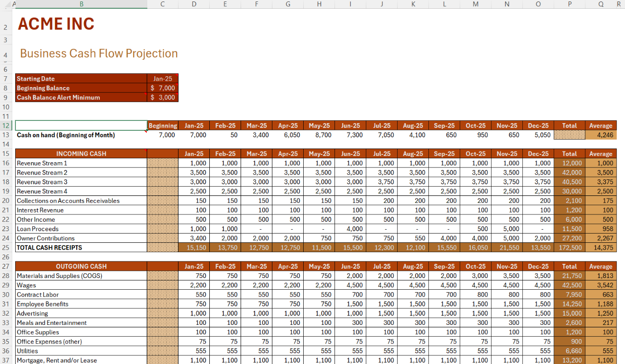
Task: Select total cash receipts sum 172,500
Action: tap(569, 248)
